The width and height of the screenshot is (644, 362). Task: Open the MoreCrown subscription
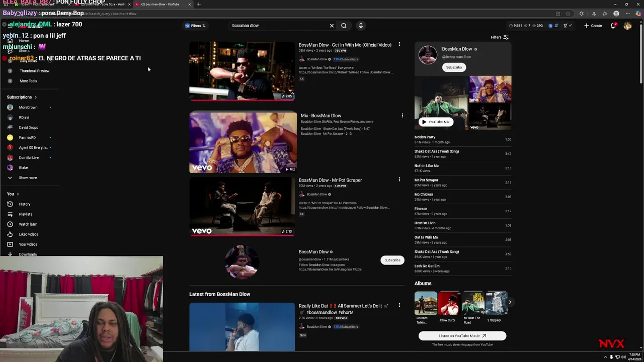[x=28, y=107]
